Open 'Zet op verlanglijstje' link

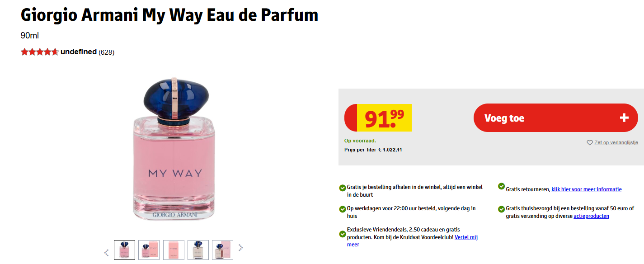[x=616, y=143]
